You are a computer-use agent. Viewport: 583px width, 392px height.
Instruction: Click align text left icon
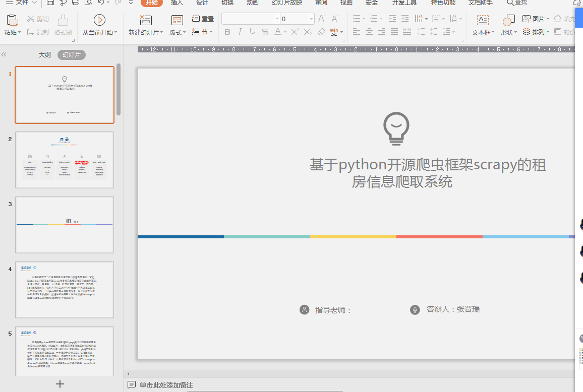(356, 32)
